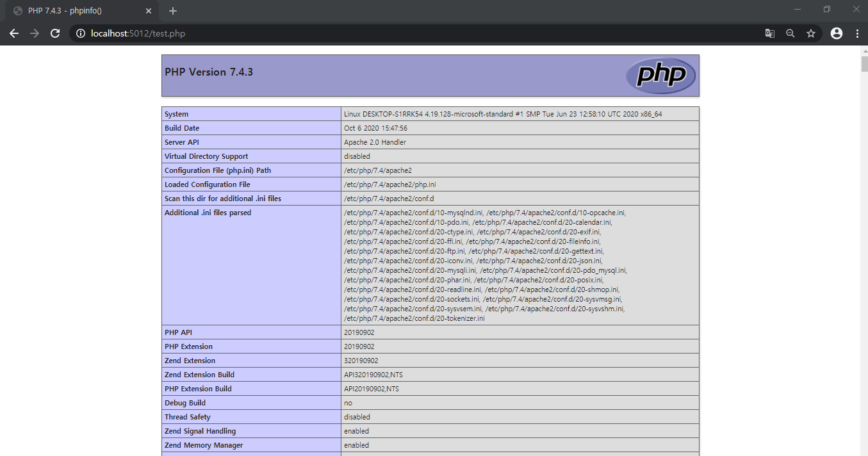The image size is (868, 456).
Task: Click the Linux DESKTOP-S1RRK54 system value
Action: coord(503,114)
